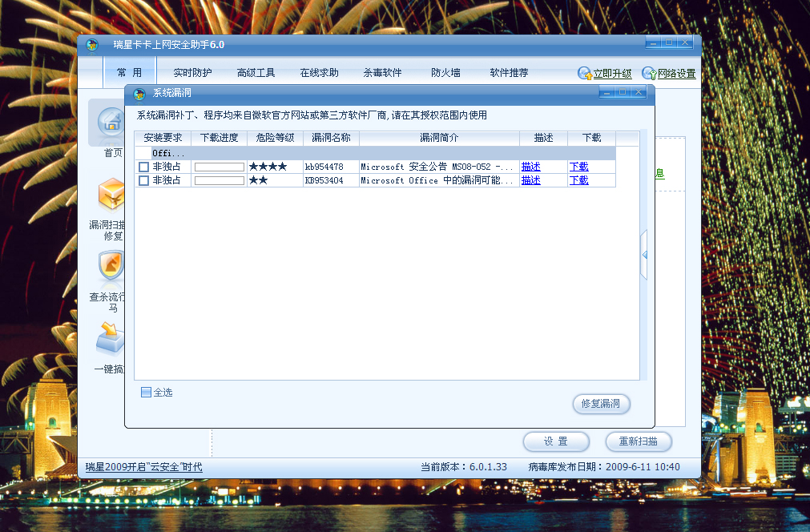Open 描述 link for kb954478
810x532 pixels.
530,167
